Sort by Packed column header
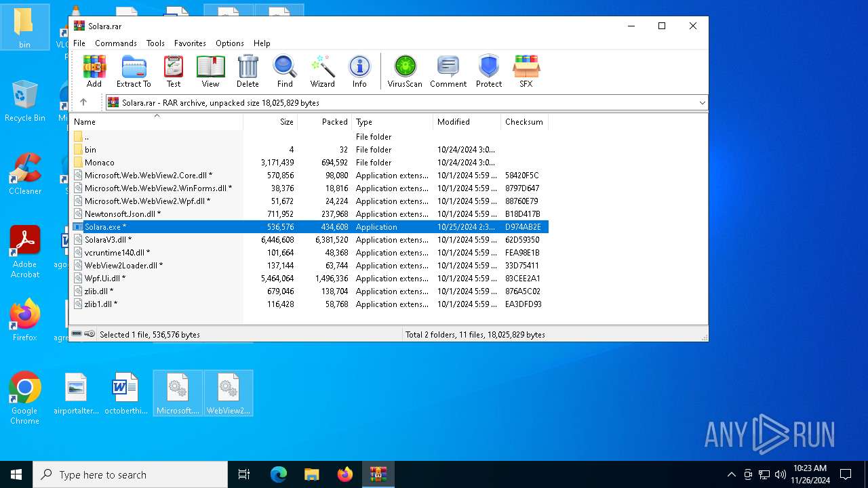868x488 pixels. [x=325, y=122]
